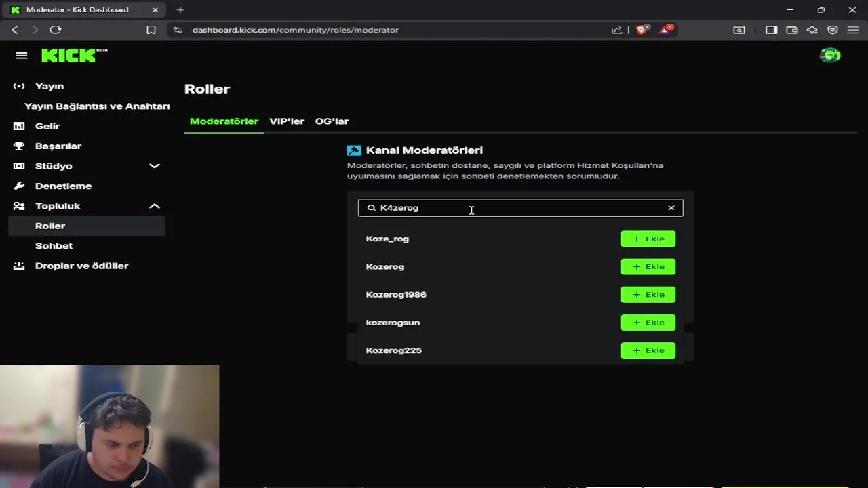The image size is (868, 488).
Task: Open Leo AI sparkle icon
Action: pyautogui.click(x=812, y=30)
